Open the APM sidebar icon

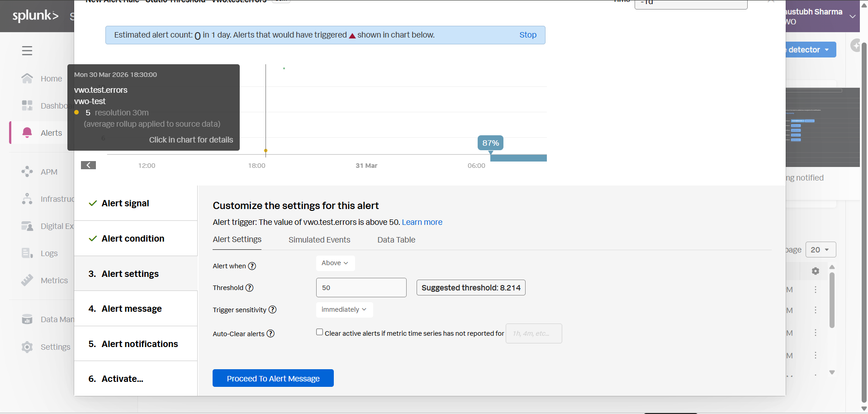[x=27, y=171]
